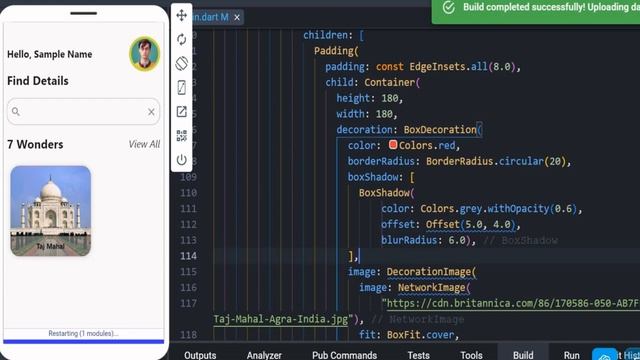
Task: Click inside the Find Details search field
Action: 83,111
